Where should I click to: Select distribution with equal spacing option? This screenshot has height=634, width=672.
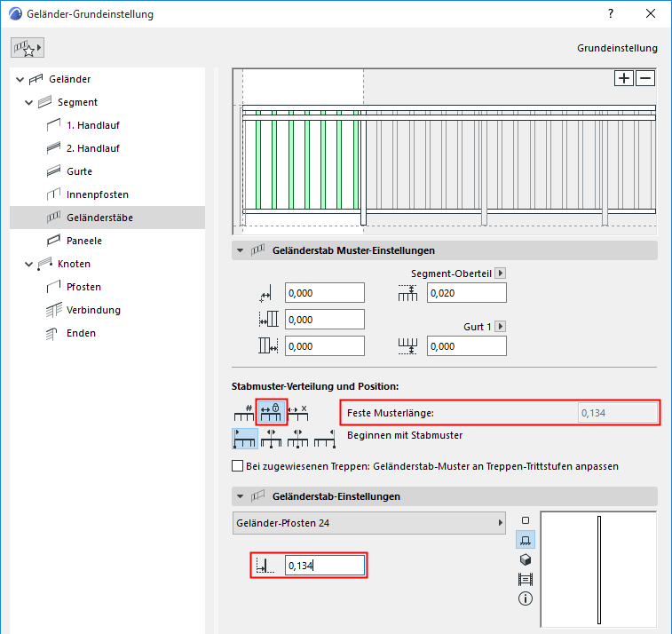(x=298, y=412)
